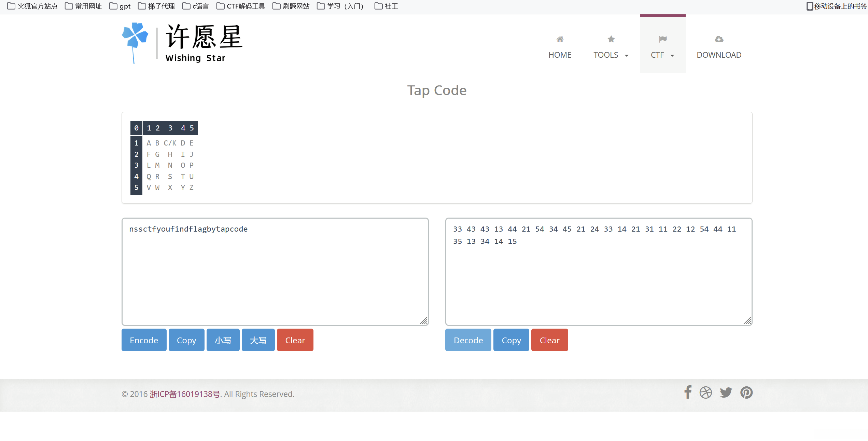This screenshot has width=868, height=441.
Task: Open the DOWNLOAD menu item
Action: [719, 55]
